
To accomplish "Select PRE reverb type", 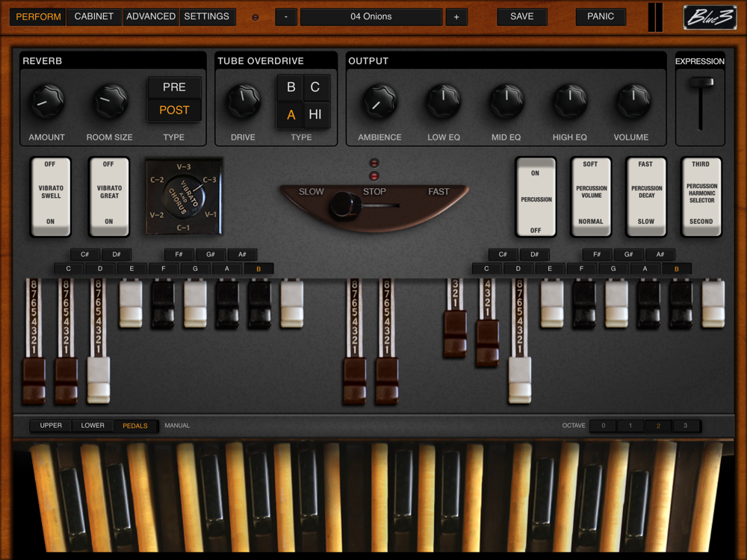I will click(174, 87).
